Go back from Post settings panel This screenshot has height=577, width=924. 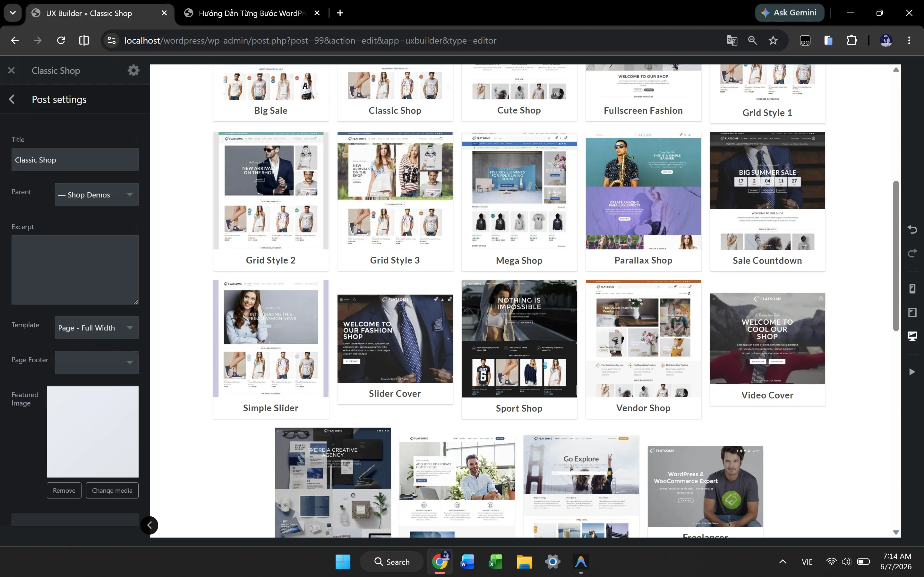pos(12,99)
